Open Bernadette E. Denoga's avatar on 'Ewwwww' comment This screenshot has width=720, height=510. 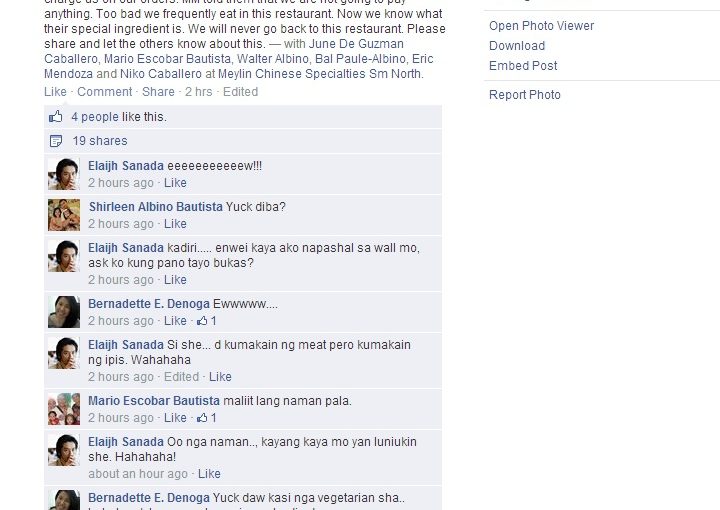(64, 312)
